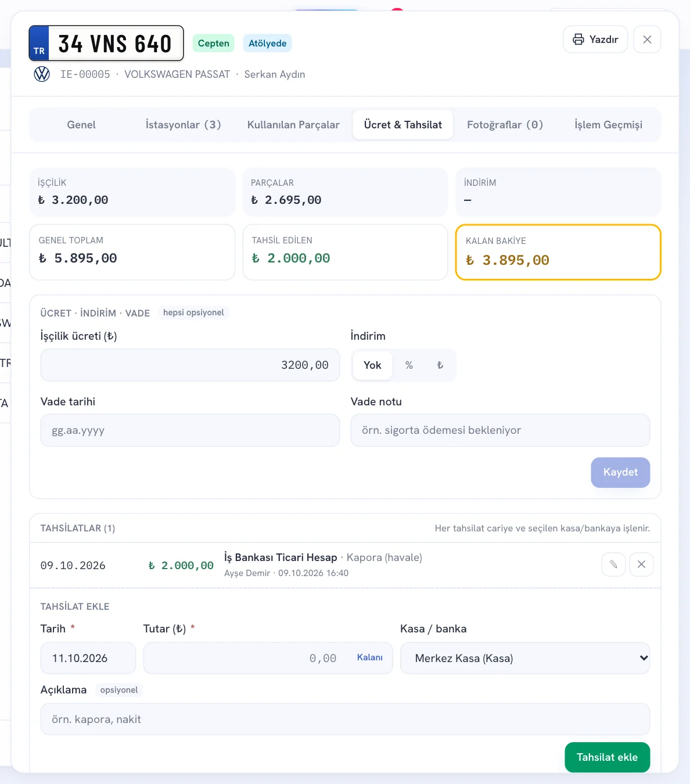Open the İstasyonlar (3) tab

coord(183,125)
